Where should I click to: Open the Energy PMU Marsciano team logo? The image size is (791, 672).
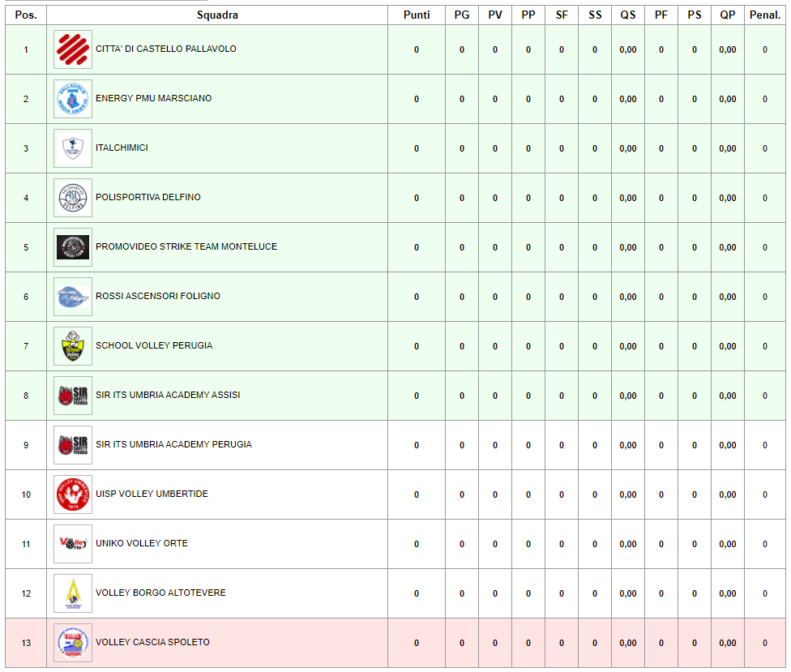coord(73,99)
